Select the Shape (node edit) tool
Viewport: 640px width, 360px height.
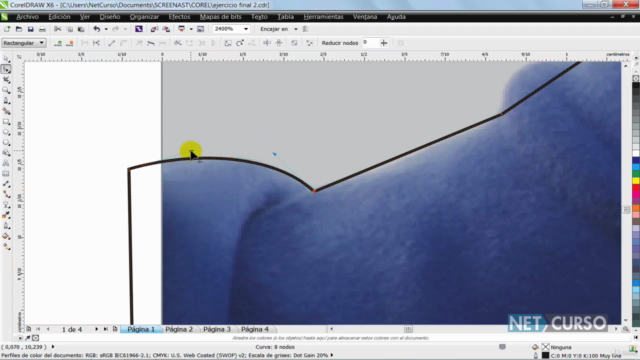(6, 69)
